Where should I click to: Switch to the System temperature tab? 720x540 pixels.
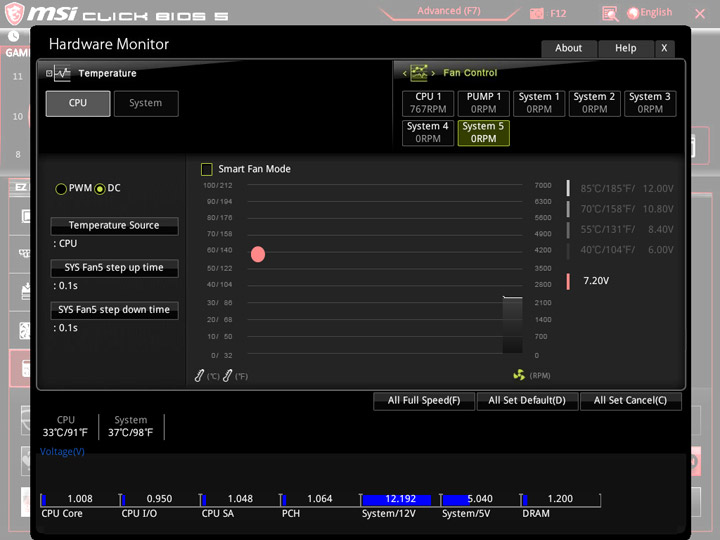pos(146,103)
